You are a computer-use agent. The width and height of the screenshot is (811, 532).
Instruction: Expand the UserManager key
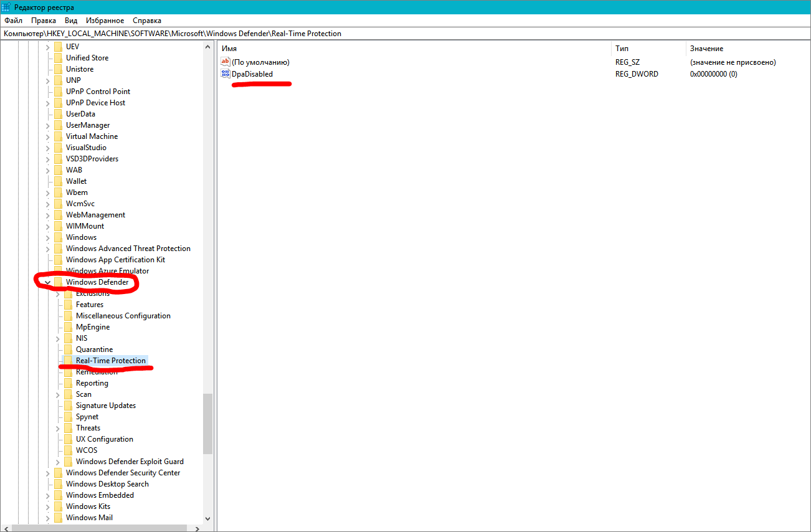(x=48, y=125)
